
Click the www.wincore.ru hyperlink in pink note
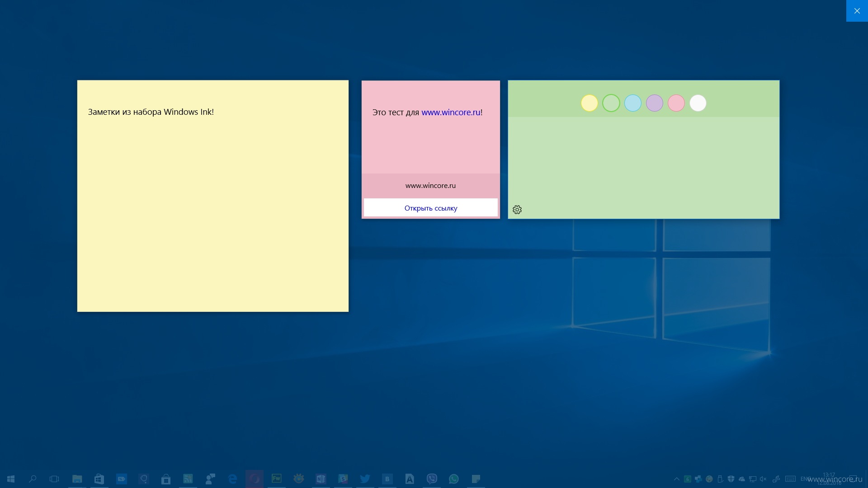(451, 113)
